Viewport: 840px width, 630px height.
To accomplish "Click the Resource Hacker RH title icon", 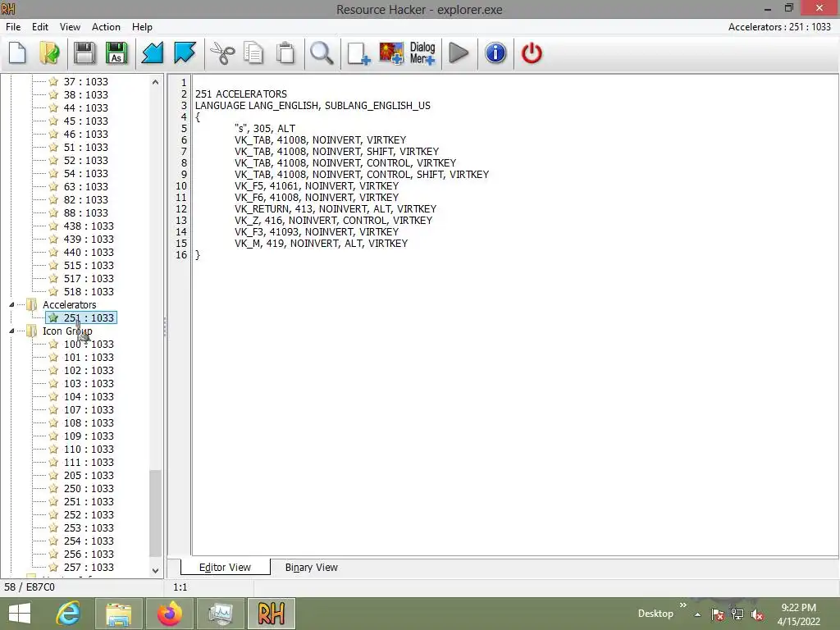I will coord(8,9).
